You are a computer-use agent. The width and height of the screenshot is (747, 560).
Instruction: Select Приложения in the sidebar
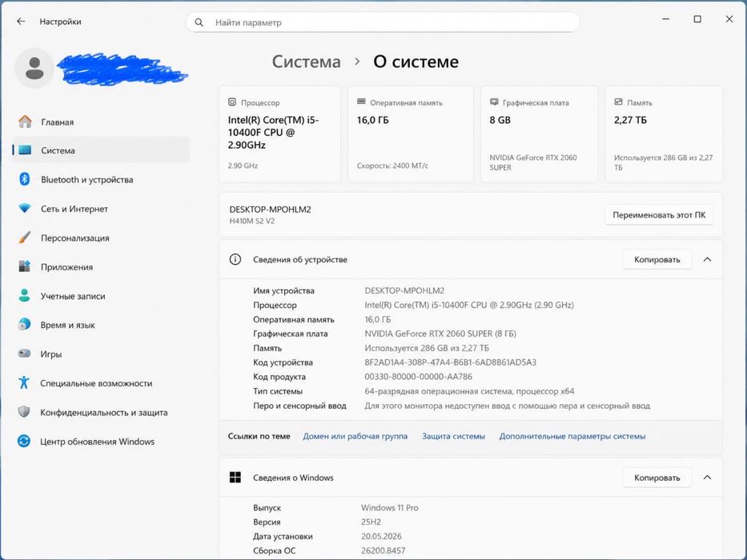point(101,266)
